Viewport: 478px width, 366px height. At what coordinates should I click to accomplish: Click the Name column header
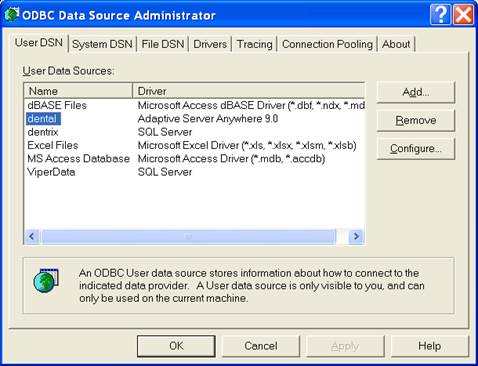78,91
